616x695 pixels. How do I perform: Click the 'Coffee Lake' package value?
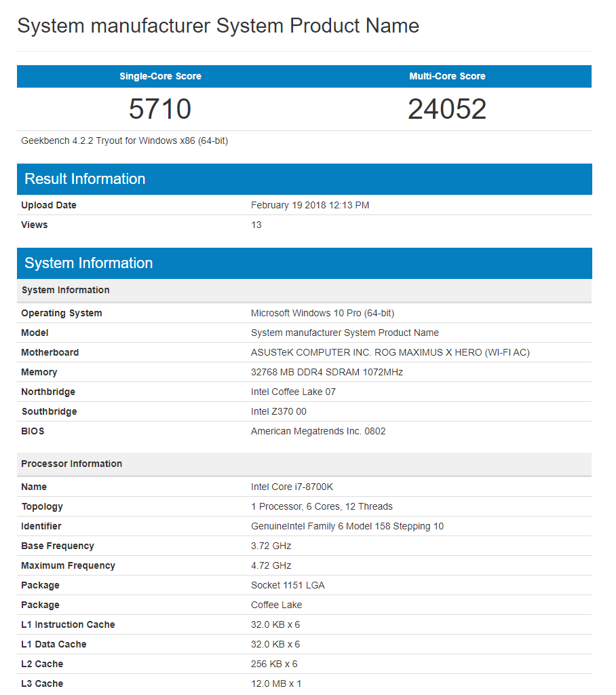pyautogui.click(x=277, y=605)
